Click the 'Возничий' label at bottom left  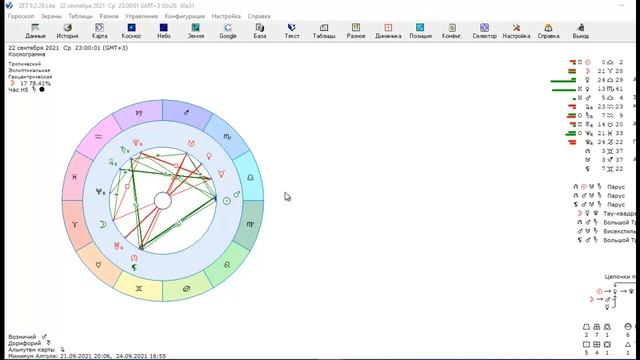[x=22, y=337]
